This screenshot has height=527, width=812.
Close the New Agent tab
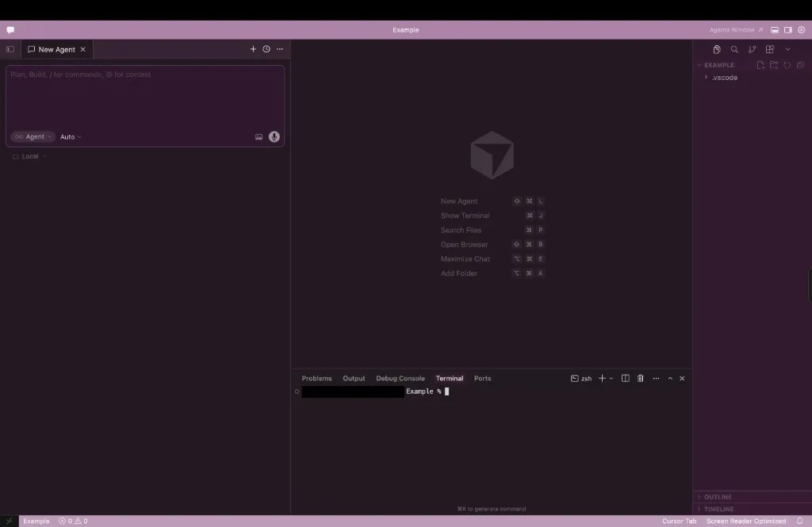coord(82,49)
